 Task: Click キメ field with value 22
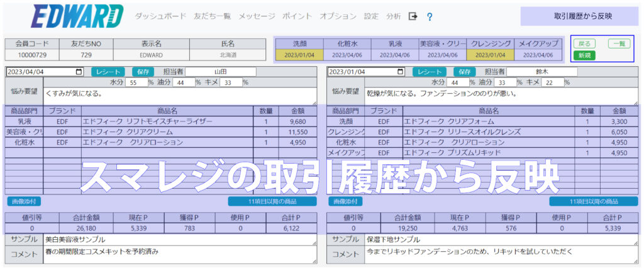[552, 82]
